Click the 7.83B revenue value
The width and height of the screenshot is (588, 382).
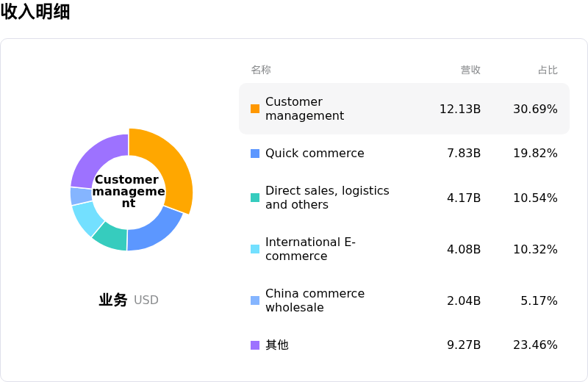click(x=464, y=154)
